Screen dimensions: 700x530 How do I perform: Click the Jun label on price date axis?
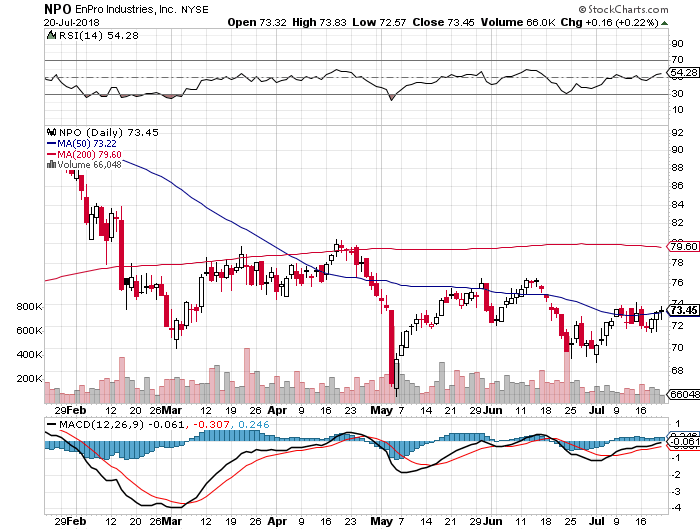click(x=493, y=410)
